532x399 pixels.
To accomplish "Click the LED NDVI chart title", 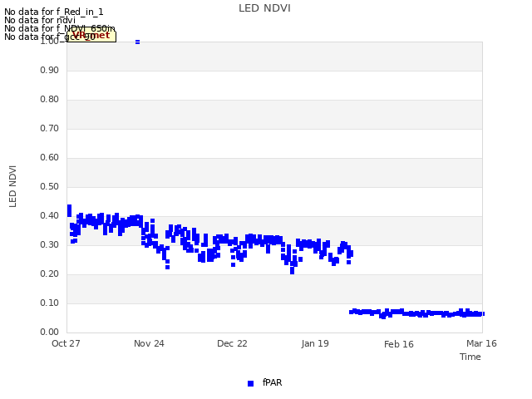I will pyautogui.click(x=264, y=8).
